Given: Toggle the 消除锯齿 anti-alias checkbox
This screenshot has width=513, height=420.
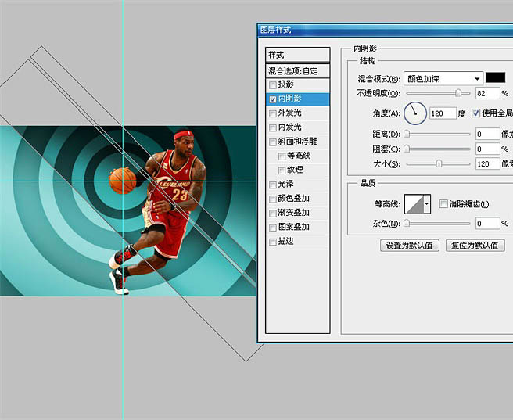Looking at the screenshot, I should [443, 204].
